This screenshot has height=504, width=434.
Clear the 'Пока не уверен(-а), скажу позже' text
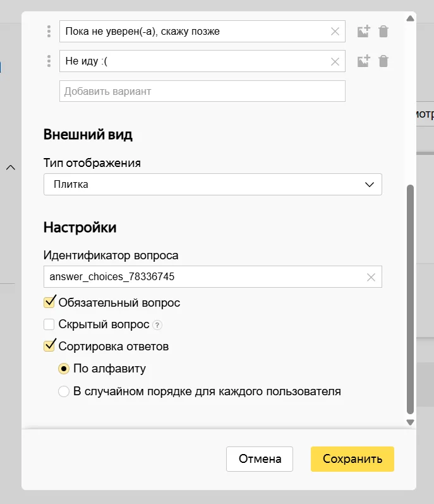point(335,31)
